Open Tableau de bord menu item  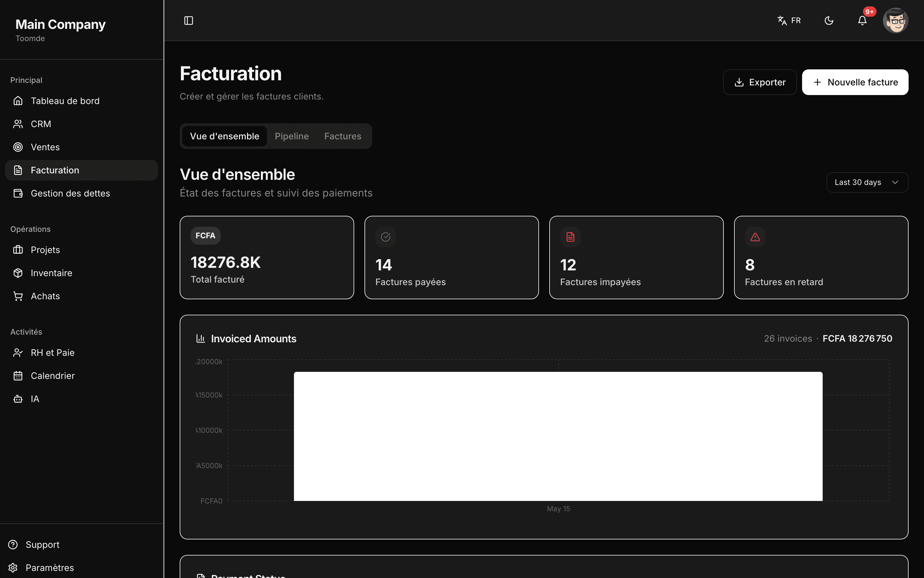tap(81, 101)
